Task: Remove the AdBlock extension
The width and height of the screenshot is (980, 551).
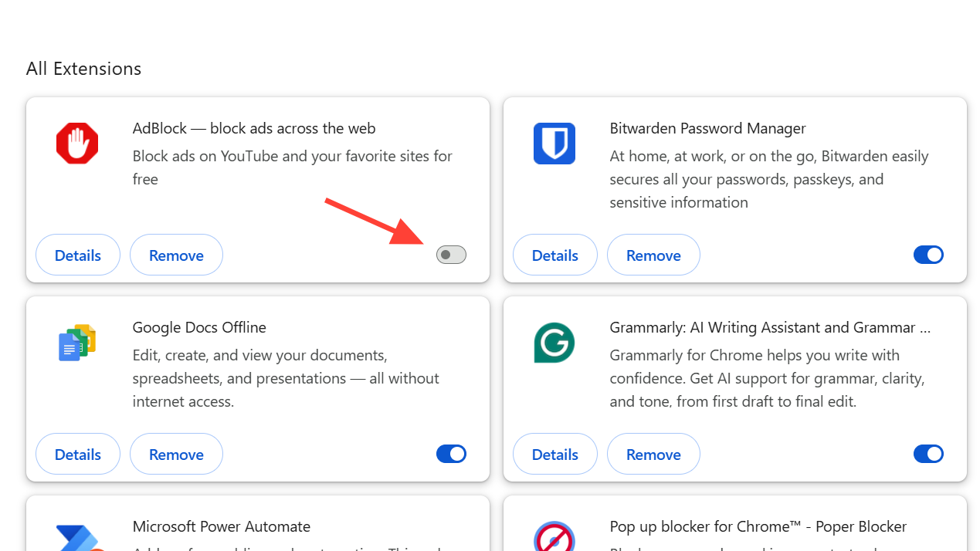Action: coord(176,255)
